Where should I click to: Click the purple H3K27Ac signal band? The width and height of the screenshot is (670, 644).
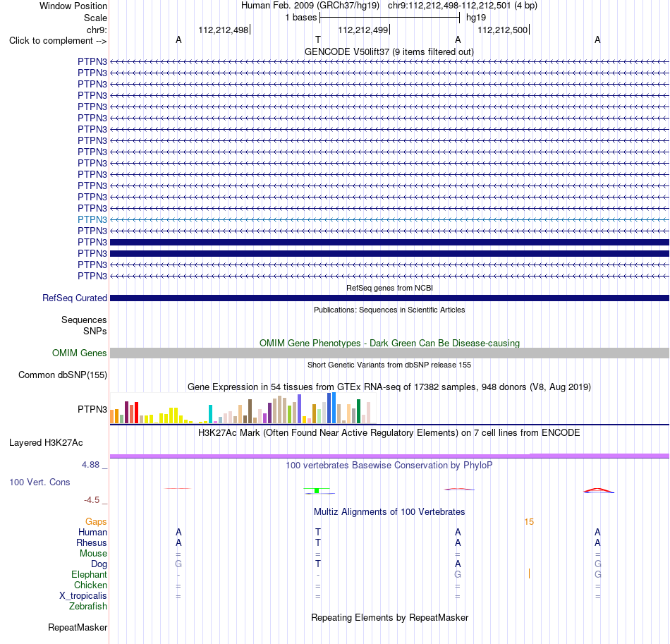(x=389, y=456)
